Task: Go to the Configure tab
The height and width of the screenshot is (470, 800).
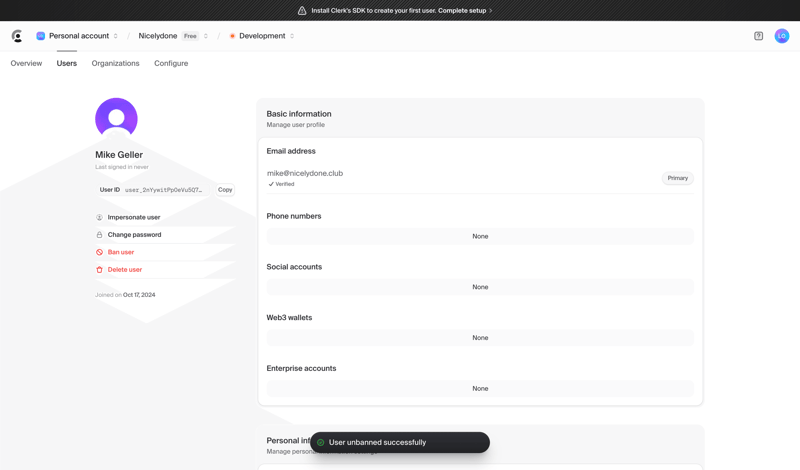Action: click(x=171, y=63)
